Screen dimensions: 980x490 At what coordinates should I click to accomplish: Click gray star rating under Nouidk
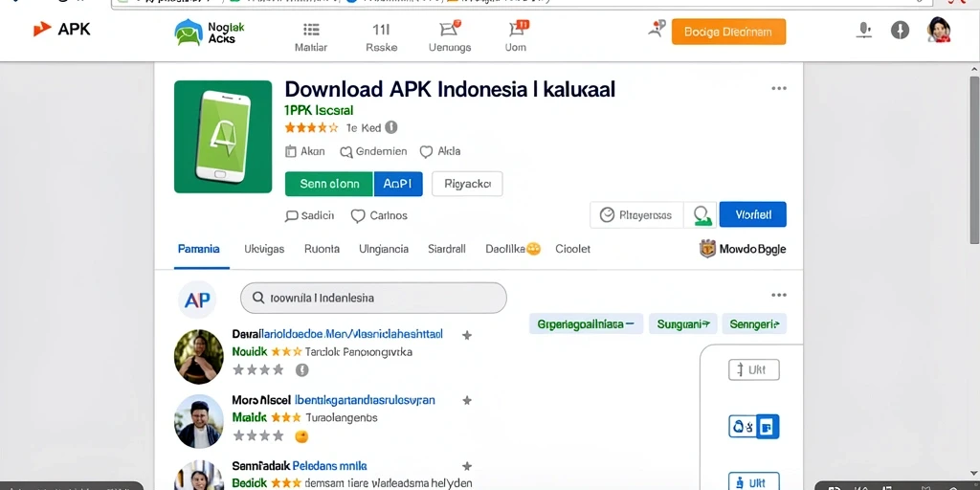[x=258, y=370]
